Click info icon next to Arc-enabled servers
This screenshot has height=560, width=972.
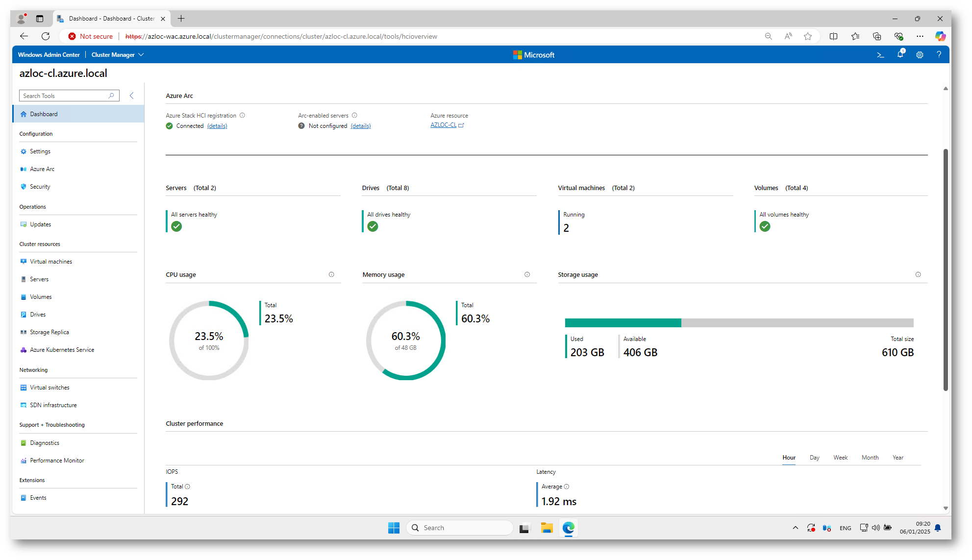(x=354, y=116)
